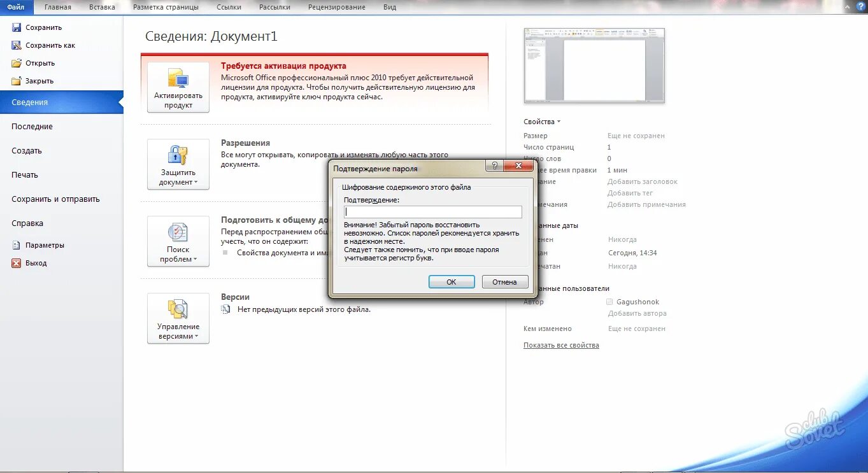Select Создать in the backstage menu
868x473 pixels.
tap(61, 151)
